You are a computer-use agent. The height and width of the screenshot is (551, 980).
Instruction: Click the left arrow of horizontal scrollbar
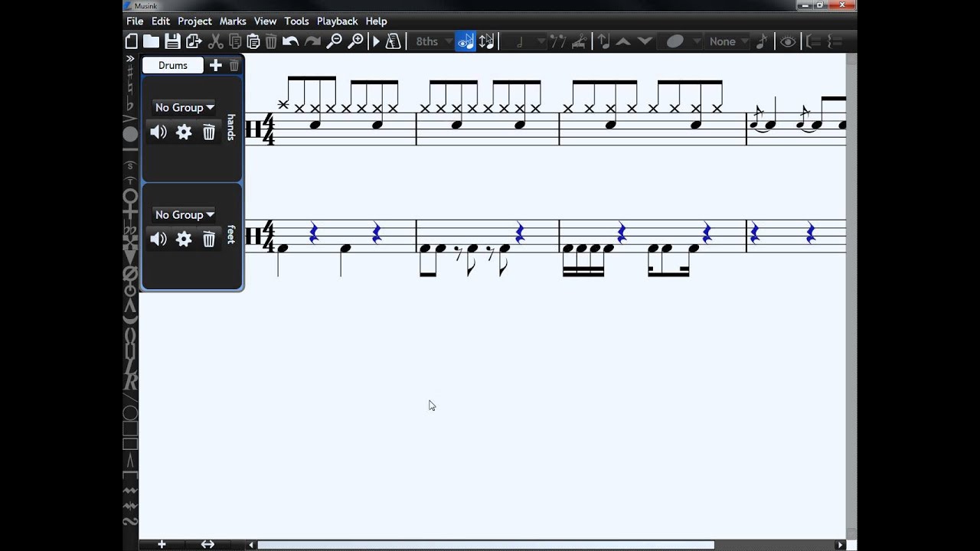pos(251,545)
